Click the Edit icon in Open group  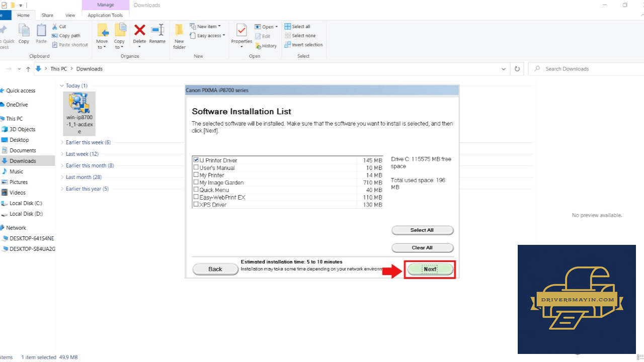[x=263, y=36]
